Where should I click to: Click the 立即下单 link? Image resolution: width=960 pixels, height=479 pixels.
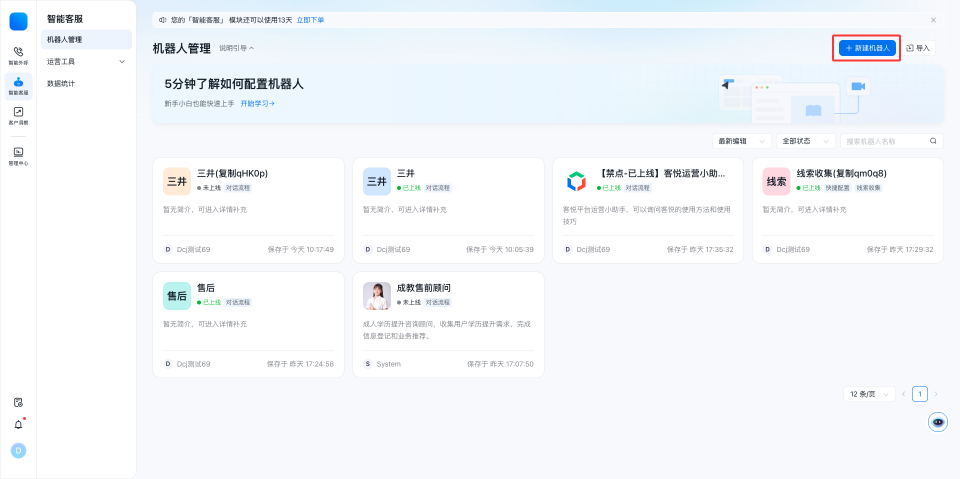coord(310,20)
